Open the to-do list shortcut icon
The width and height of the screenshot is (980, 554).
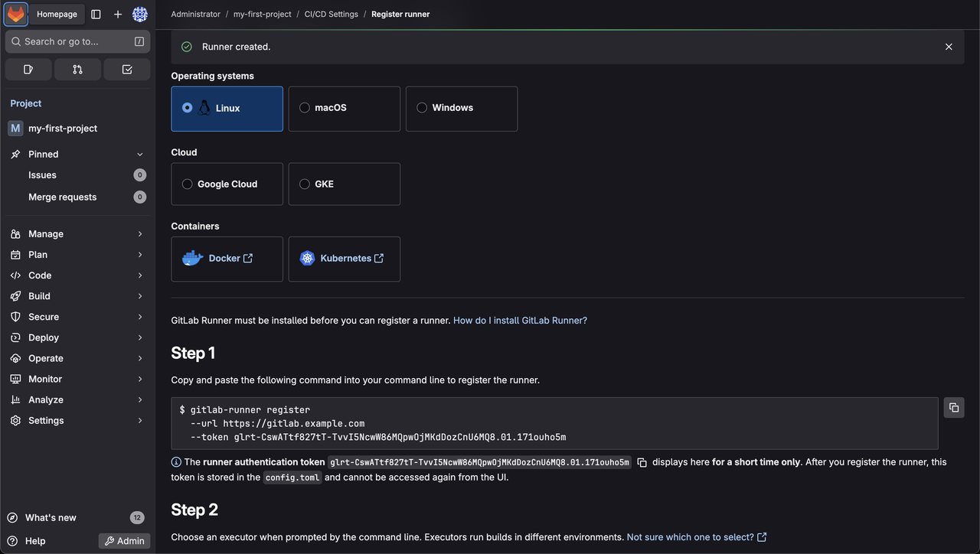[127, 70]
